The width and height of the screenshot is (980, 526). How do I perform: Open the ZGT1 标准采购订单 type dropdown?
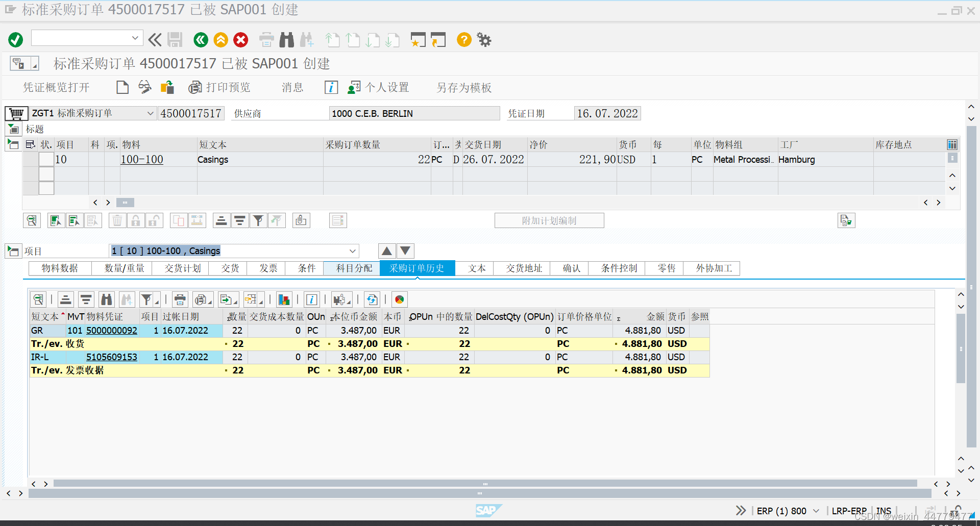150,113
